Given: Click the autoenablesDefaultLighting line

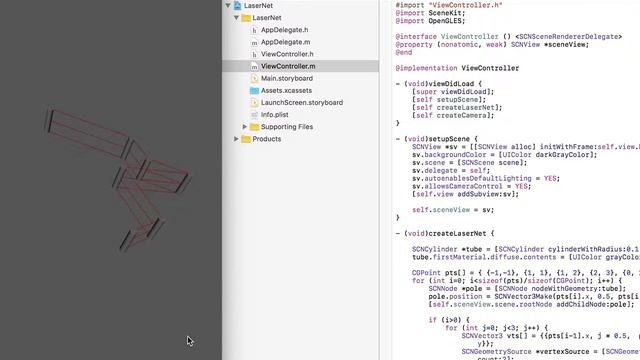Looking at the screenshot, I should coord(486,178).
